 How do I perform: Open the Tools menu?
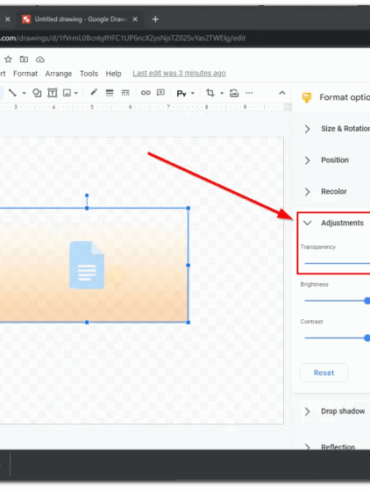pyautogui.click(x=89, y=74)
